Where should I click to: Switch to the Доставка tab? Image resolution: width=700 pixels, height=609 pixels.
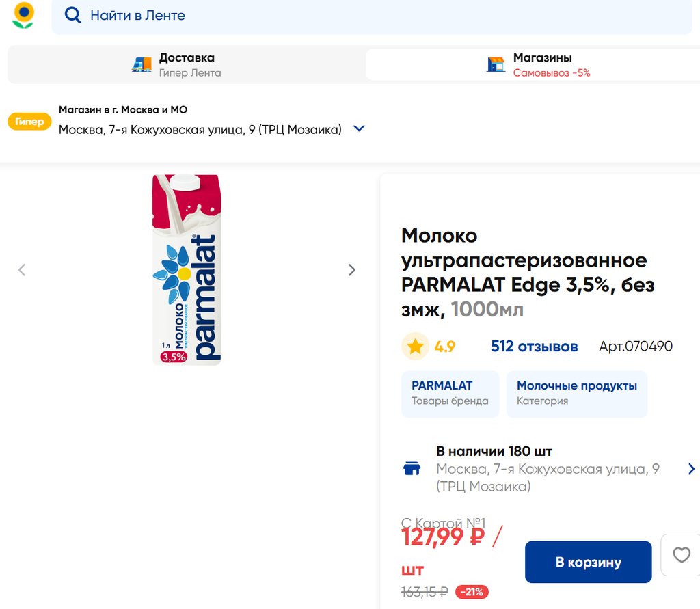[x=186, y=64]
